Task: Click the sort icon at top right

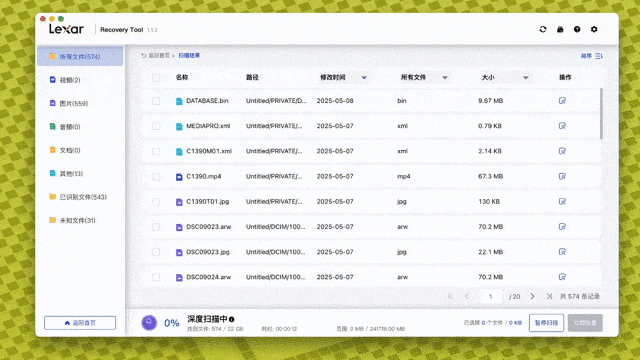Action: [598, 56]
